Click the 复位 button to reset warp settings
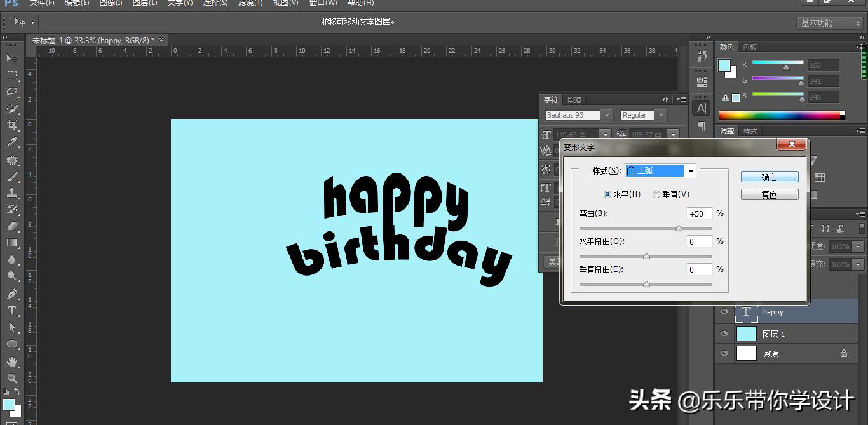Viewport: 868px width, 425px height. click(769, 194)
